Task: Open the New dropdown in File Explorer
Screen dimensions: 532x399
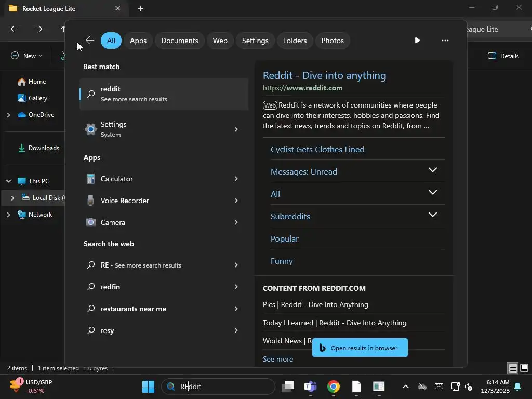Action: pyautogui.click(x=26, y=56)
